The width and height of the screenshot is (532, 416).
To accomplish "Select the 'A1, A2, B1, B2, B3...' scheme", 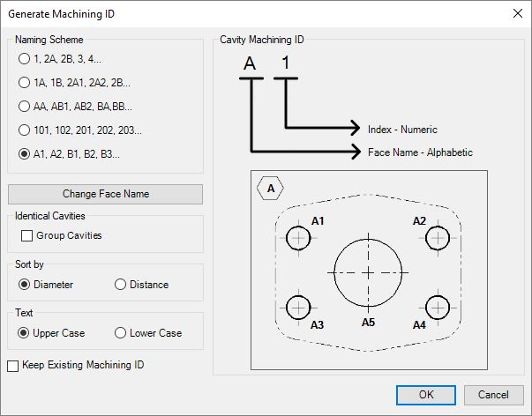I will pyautogui.click(x=24, y=154).
